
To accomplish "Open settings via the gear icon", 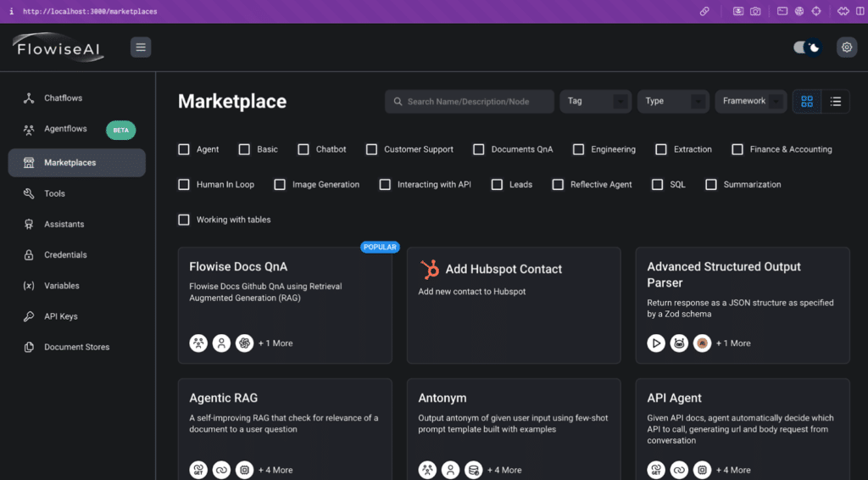I will tap(847, 47).
